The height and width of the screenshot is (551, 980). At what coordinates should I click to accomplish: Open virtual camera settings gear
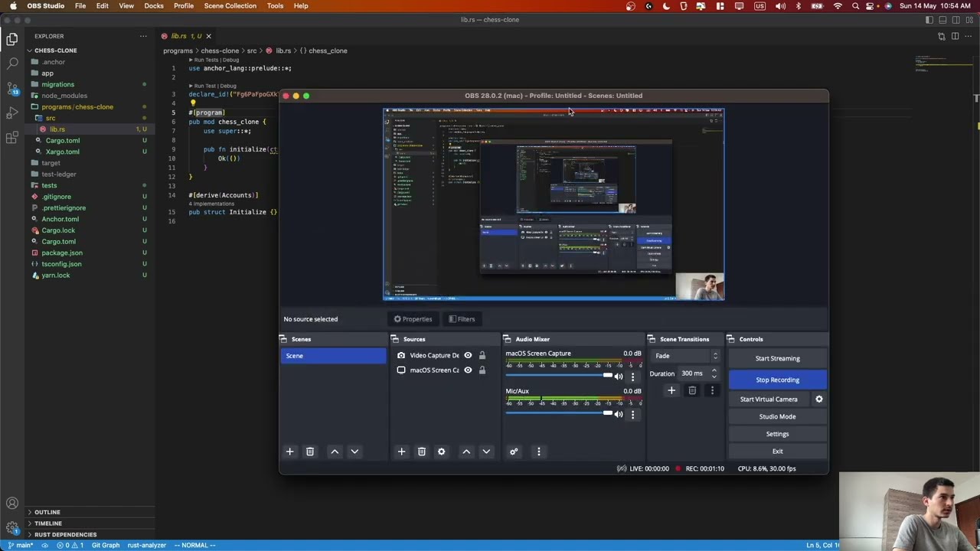pyautogui.click(x=819, y=399)
